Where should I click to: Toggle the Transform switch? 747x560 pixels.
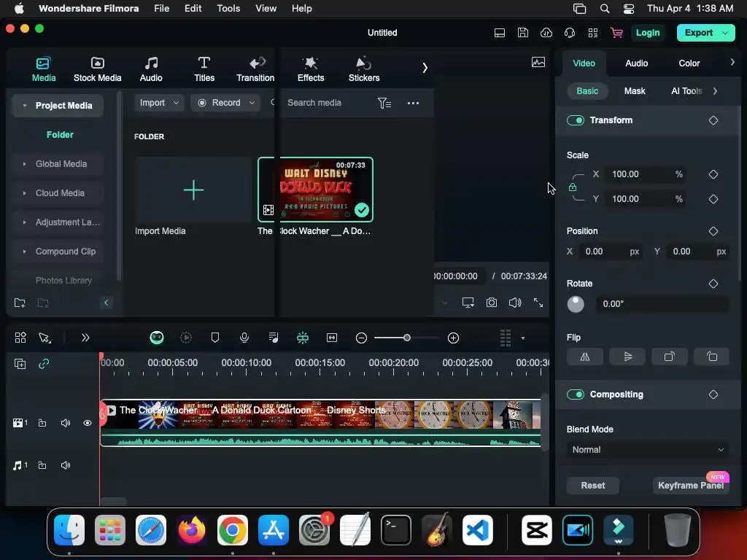[x=576, y=120]
